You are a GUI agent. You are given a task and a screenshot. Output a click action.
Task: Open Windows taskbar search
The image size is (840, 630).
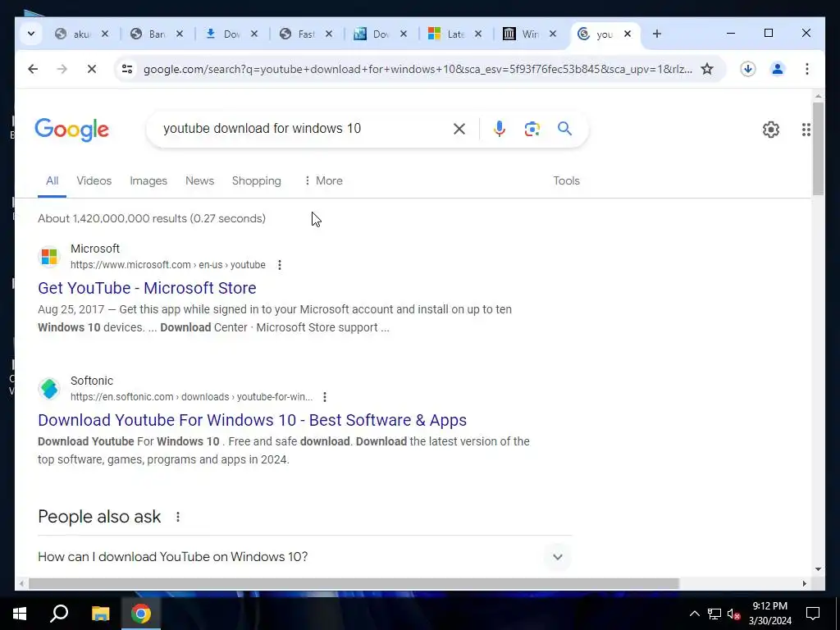[59, 614]
